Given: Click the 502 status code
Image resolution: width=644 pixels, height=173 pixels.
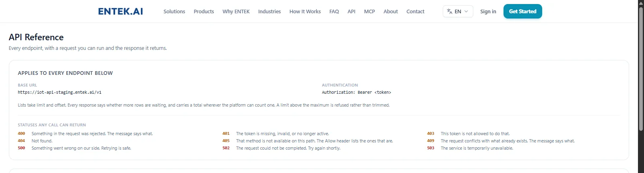Looking at the screenshot, I should click(x=226, y=148).
